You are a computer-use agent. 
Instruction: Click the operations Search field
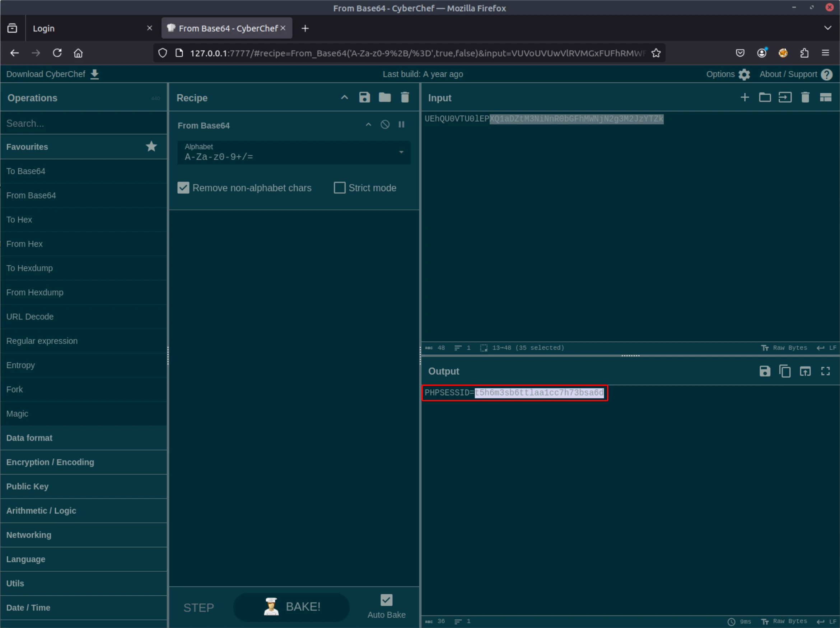(84, 123)
